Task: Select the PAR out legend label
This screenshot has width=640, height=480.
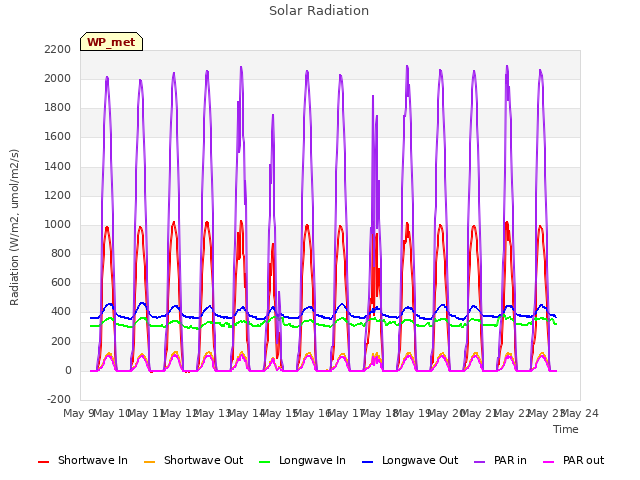Action: click(583, 460)
